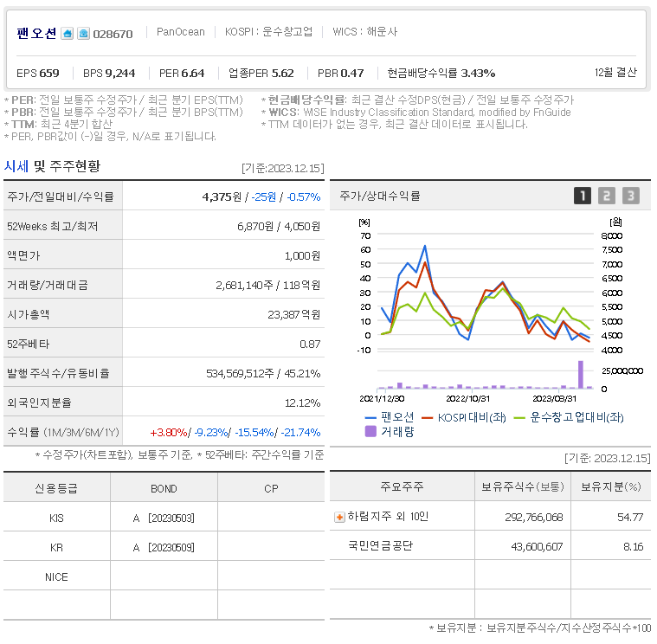Image resolution: width=657 pixels, height=644 pixels.
Task: Click the [기준:2023.12.15] date above price table
Action: tap(283, 168)
